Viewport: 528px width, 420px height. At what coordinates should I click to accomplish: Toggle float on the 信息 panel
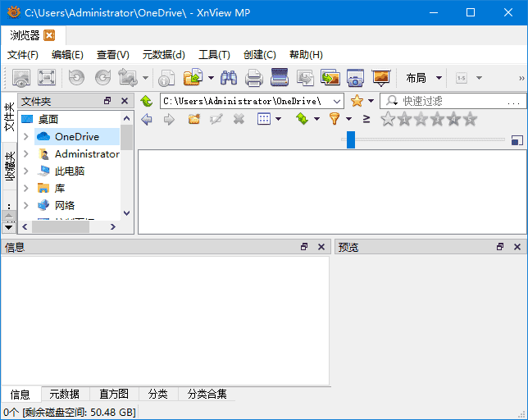[x=304, y=247]
